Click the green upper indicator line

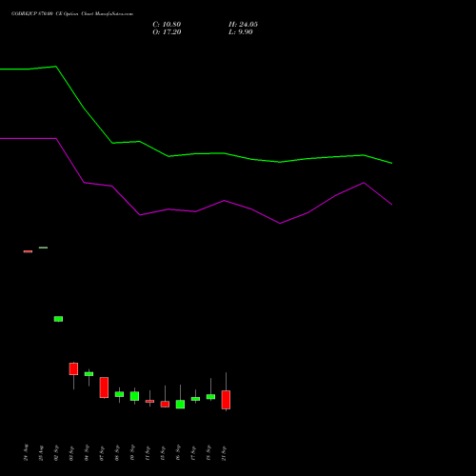[x=196, y=154]
